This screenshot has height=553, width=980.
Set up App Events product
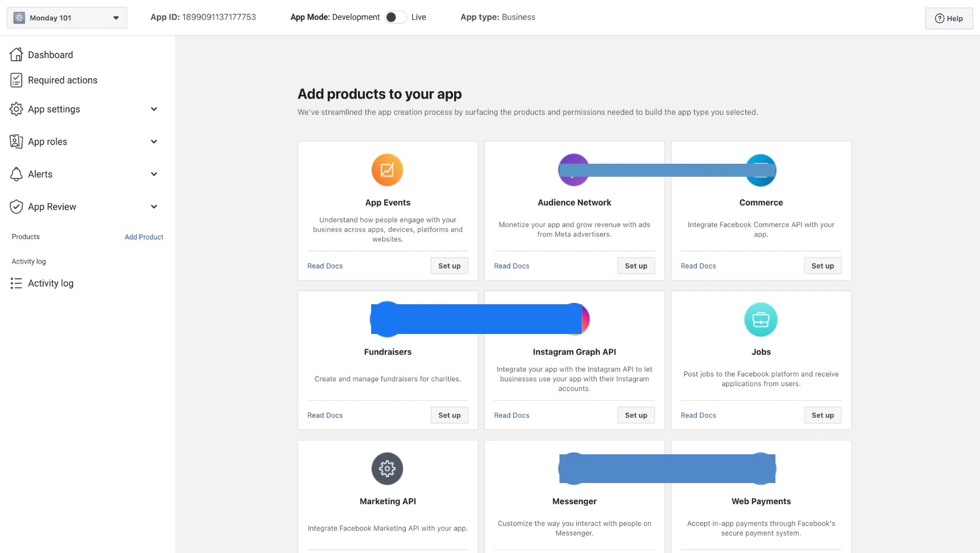(449, 266)
